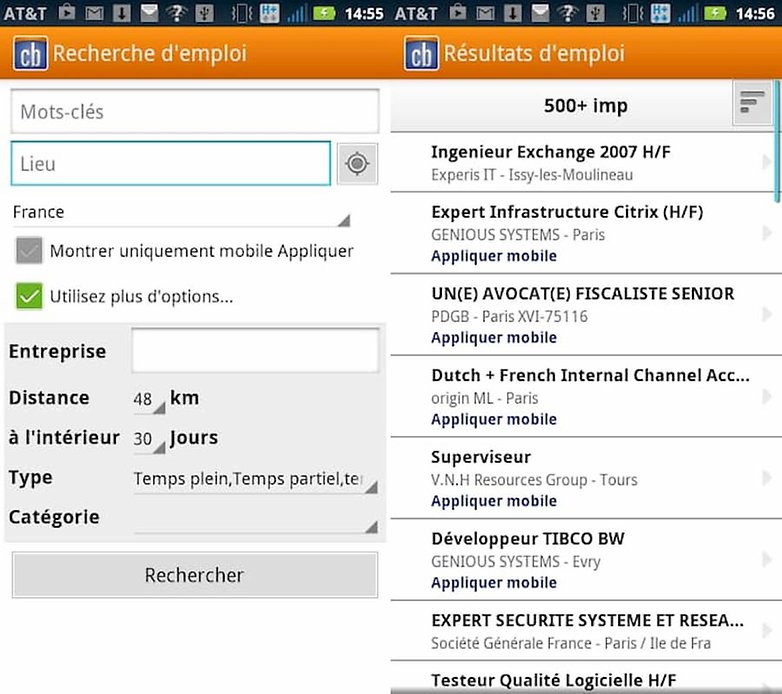Tap right status bar vibrate icon
The image size is (782, 694).
(x=632, y=13)
